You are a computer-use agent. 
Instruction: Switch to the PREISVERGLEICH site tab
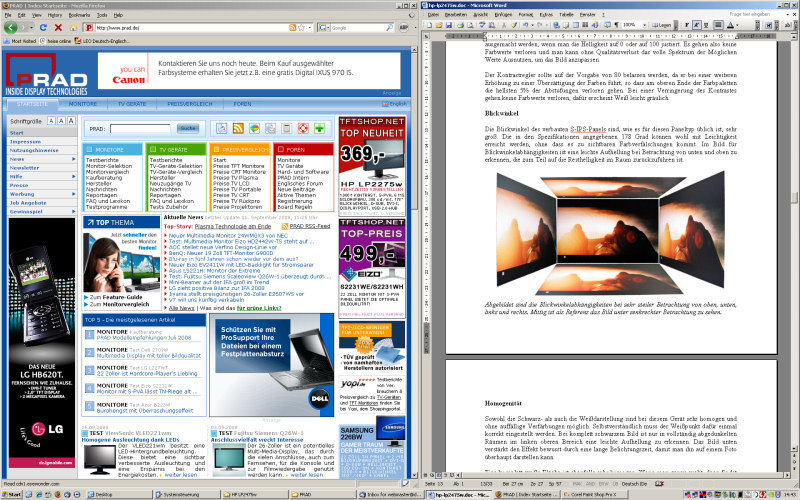190,104
